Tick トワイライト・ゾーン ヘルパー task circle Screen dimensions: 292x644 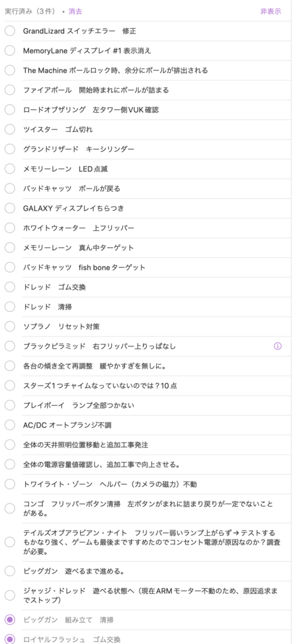pos(10,484)
